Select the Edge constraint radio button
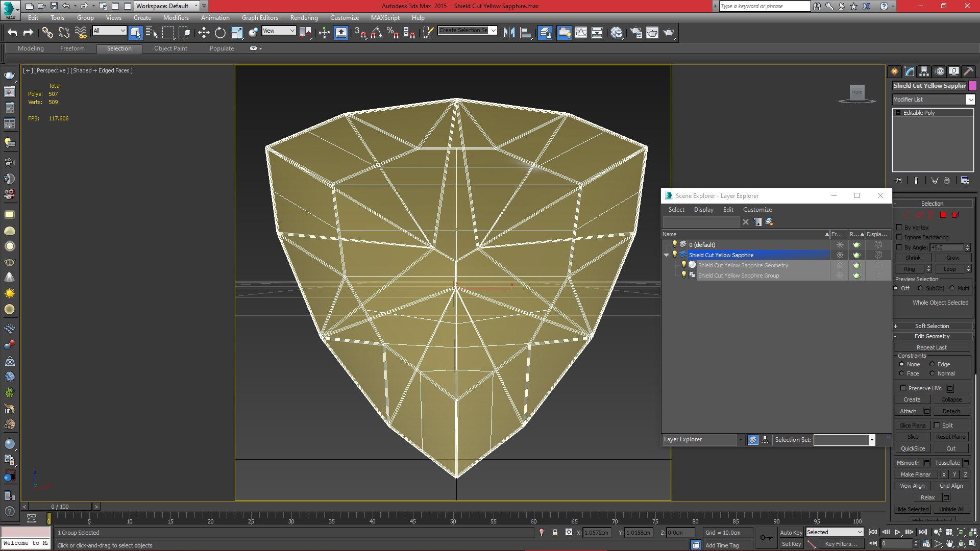The height and width of the screenshot is (551, 980). coord(932,364)
